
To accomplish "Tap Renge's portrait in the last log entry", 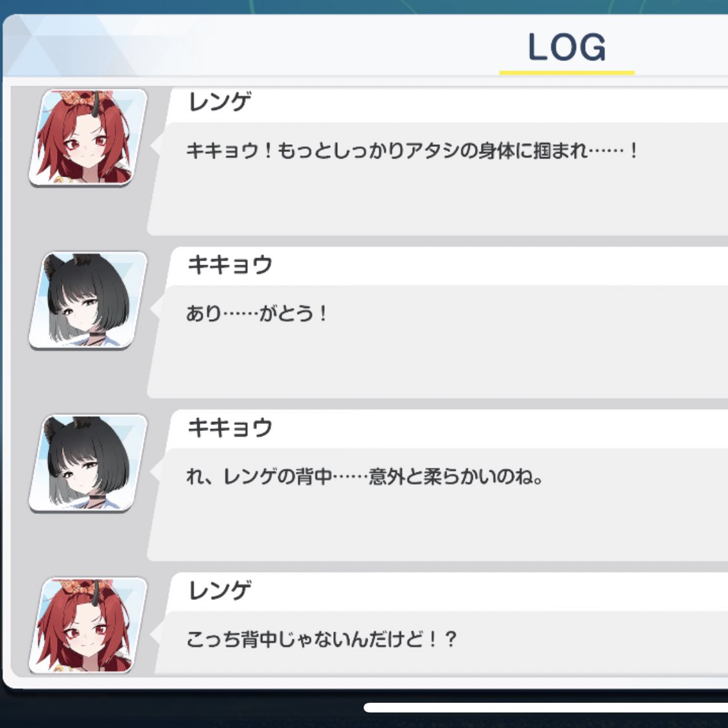I will (88, 625).
